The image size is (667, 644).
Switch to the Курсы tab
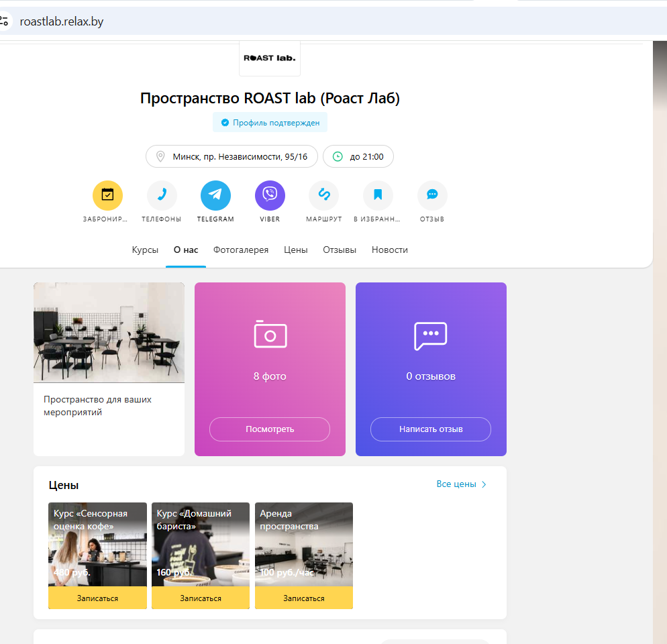tap(145, 250)
